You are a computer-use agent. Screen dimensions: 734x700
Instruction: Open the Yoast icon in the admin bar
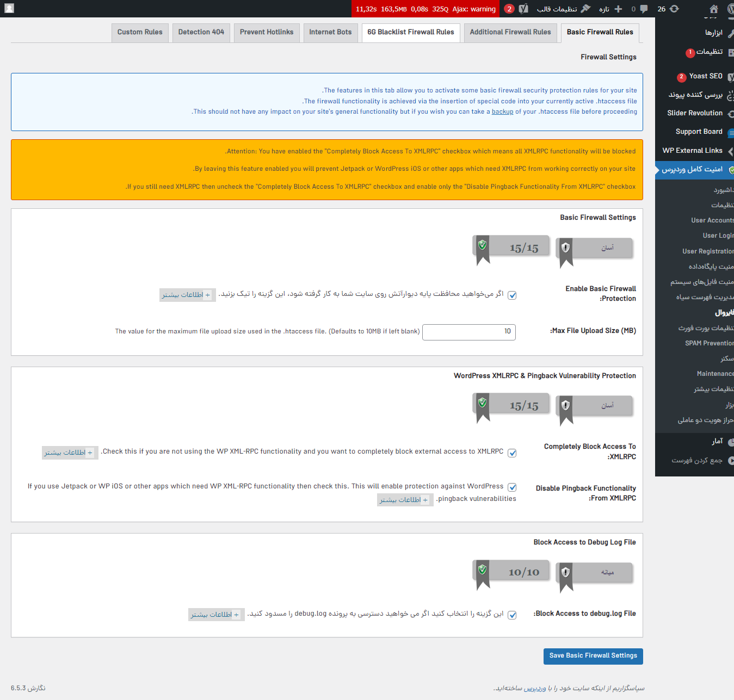coord(523,9)
